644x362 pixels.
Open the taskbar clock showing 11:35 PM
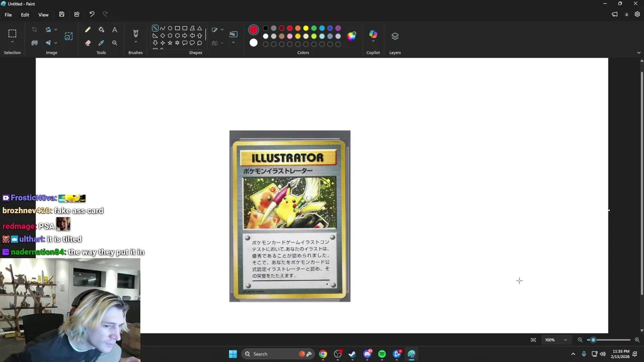(621, 354)
